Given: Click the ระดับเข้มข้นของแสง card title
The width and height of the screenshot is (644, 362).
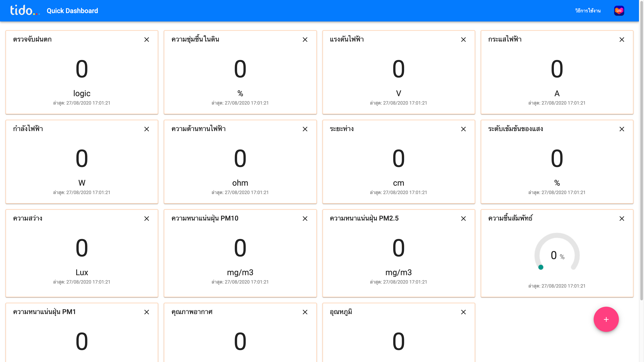Looking at the screenshot, I should 515,129.
